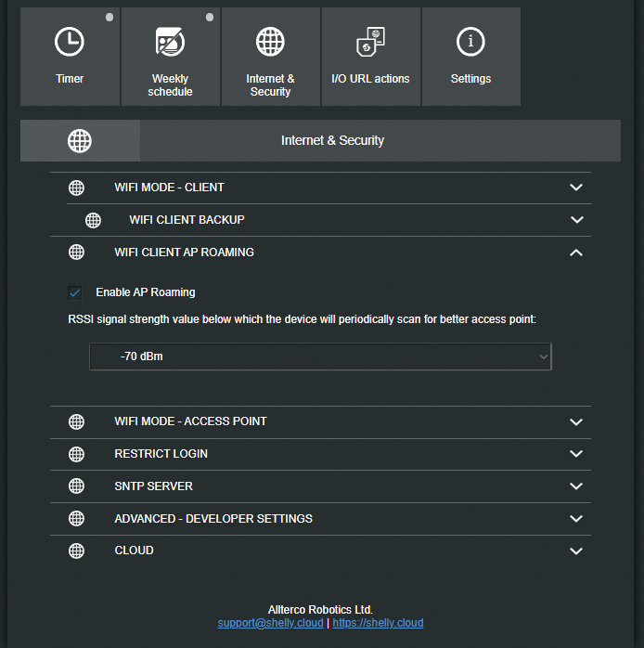Open the -70 dBm RSSI dropdown

pos(320,356)
